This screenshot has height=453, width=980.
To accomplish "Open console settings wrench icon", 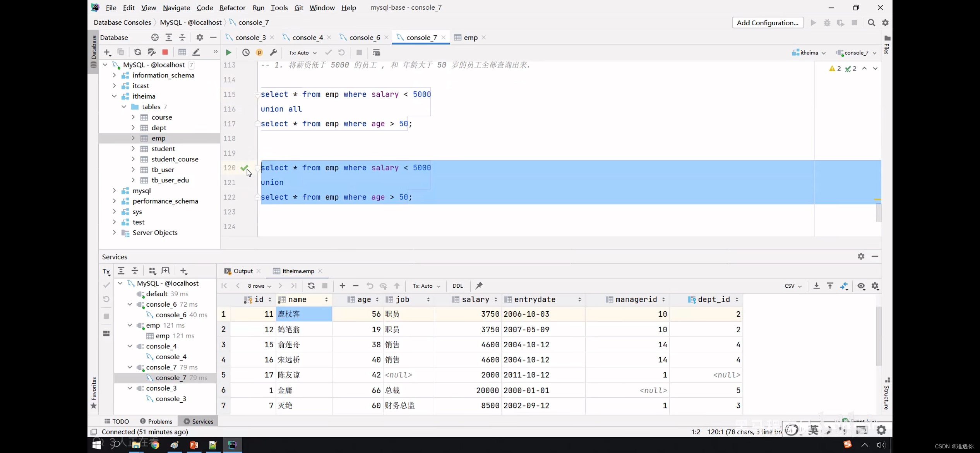I will pyautogui.click(x=273, y=53).
